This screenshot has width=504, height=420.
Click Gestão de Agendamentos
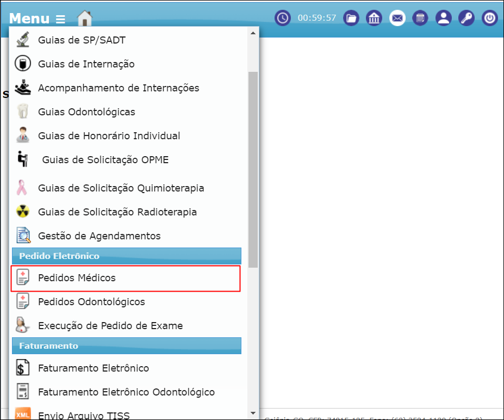tap(99, 236)
